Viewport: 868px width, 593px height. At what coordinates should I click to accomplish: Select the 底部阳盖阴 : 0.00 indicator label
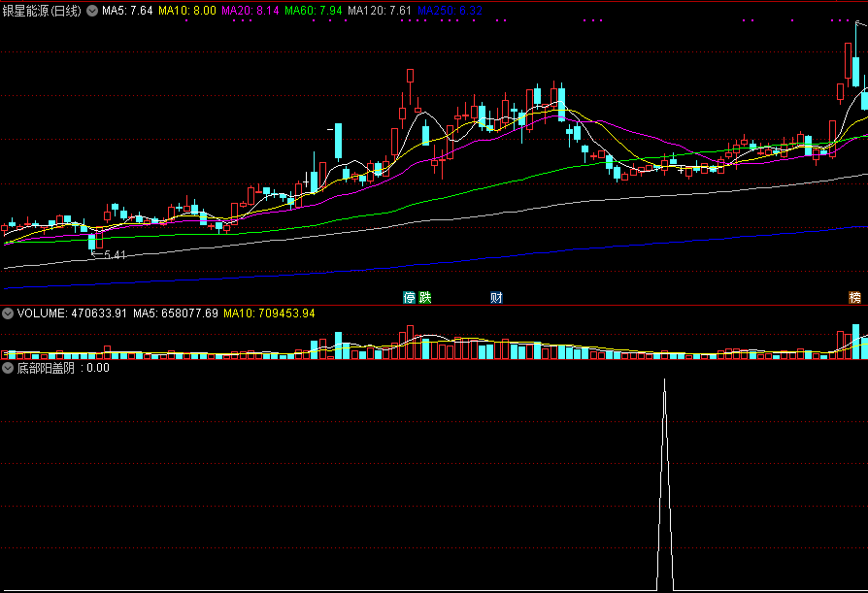[63, 368]
